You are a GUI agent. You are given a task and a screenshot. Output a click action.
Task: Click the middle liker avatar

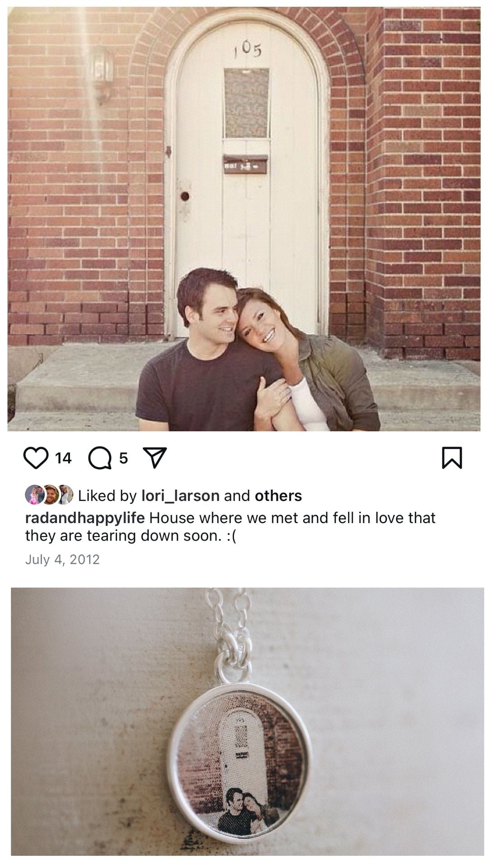50,495
